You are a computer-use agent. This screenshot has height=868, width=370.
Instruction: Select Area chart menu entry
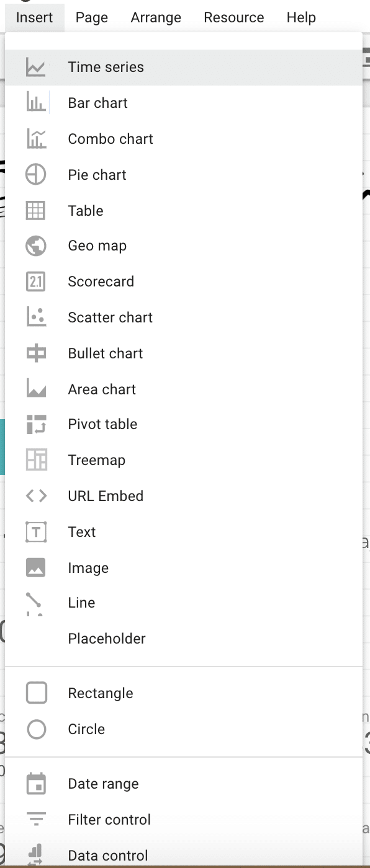click(184, 389)
